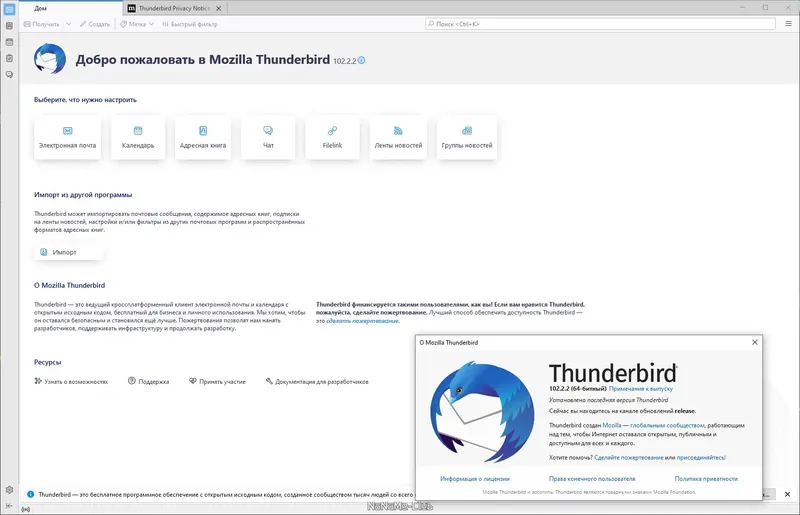Viewport: 800px width, 515px height.
Task: Open Узнать о возможностях resource link
Action: pyautogui.click(x=71, y=381)
